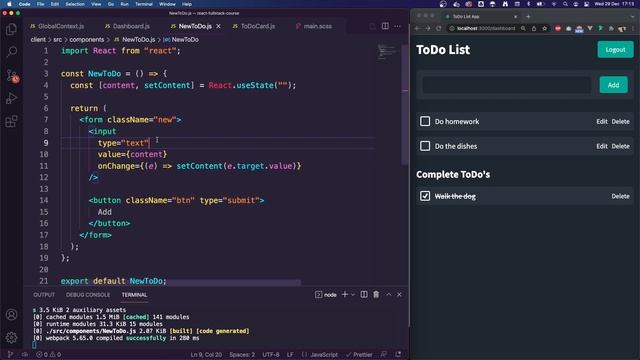Click the NewToDo symbol breadcrumb

click(x=181, y=40)
